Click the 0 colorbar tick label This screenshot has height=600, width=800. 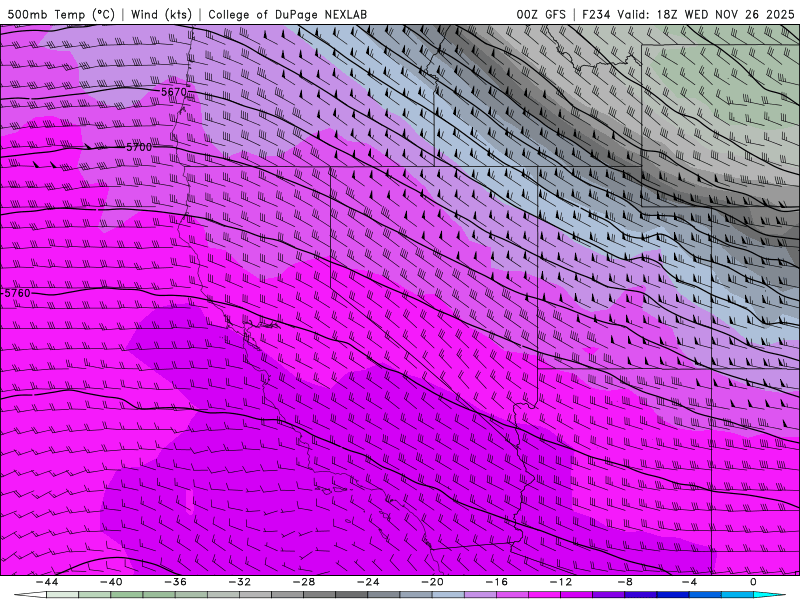(753, 582)
